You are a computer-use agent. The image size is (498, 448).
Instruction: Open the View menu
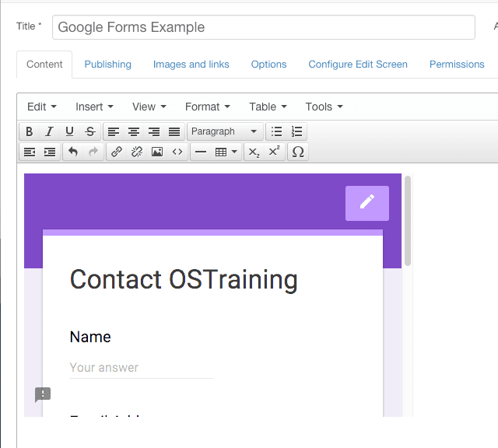tap(149, 107)
